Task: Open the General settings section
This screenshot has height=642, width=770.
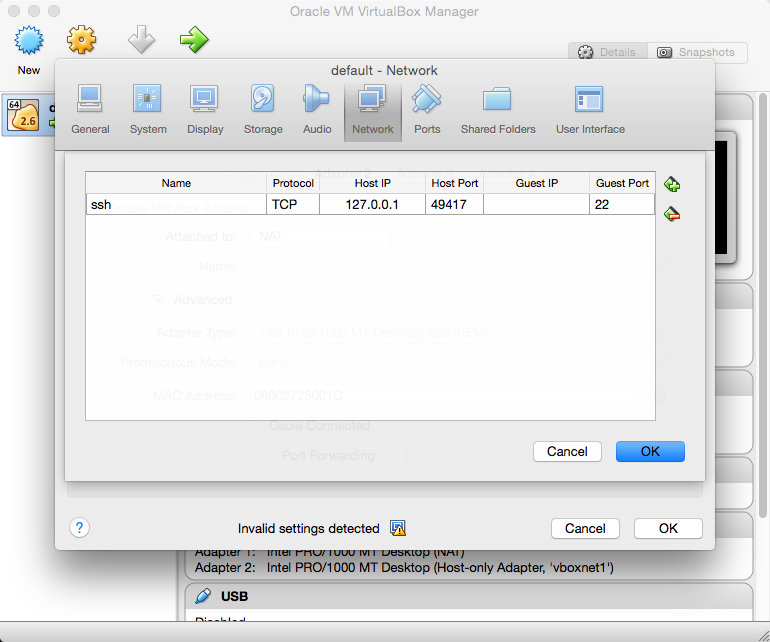Action: (90, 110)
